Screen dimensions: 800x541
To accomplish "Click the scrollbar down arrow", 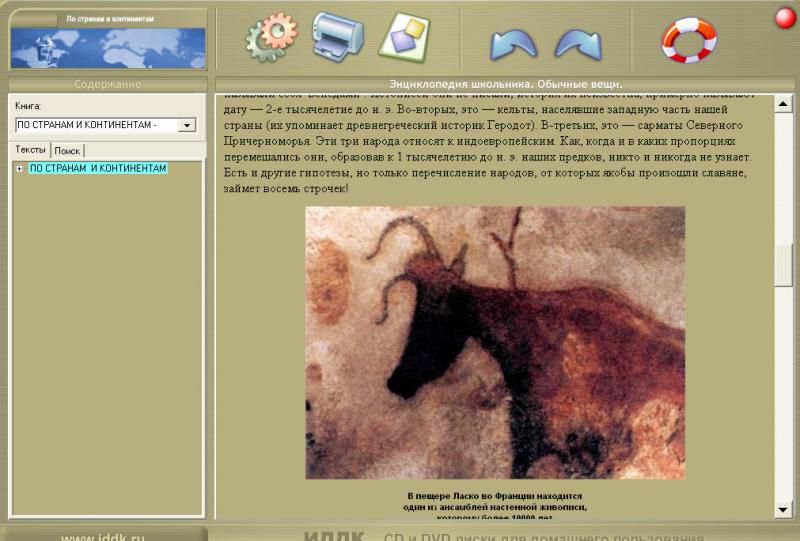I will [x=784, y=511].
